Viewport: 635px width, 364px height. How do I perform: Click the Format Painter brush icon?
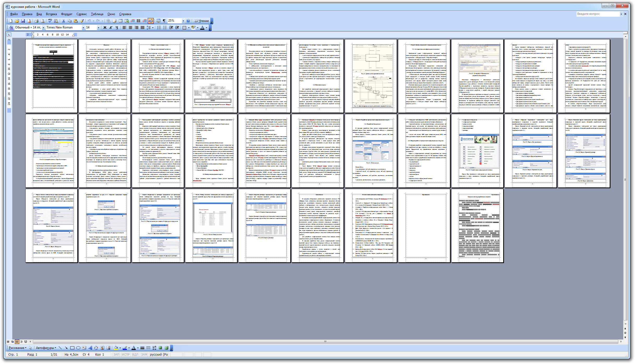pos(82,21)
